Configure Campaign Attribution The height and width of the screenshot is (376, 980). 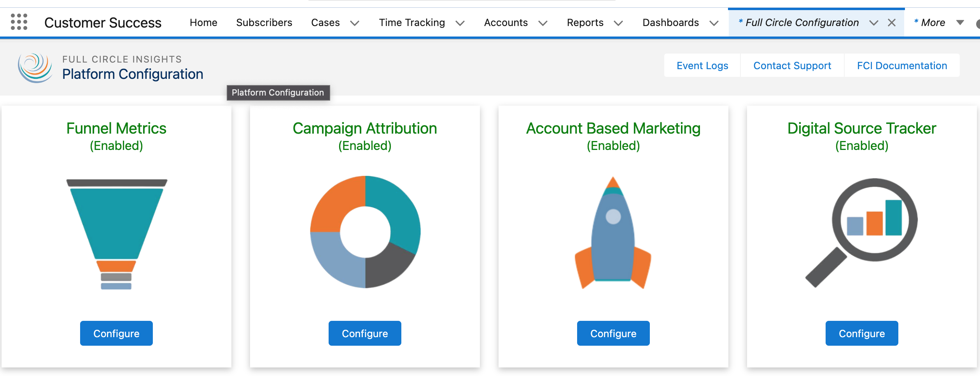click(x=365, y=333)
